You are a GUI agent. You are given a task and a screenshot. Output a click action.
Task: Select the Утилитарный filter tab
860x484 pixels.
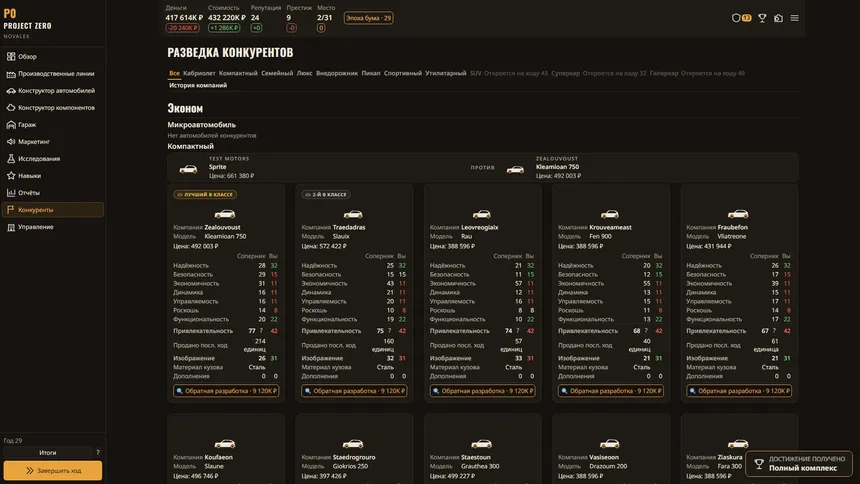click(x=445, y=73)
